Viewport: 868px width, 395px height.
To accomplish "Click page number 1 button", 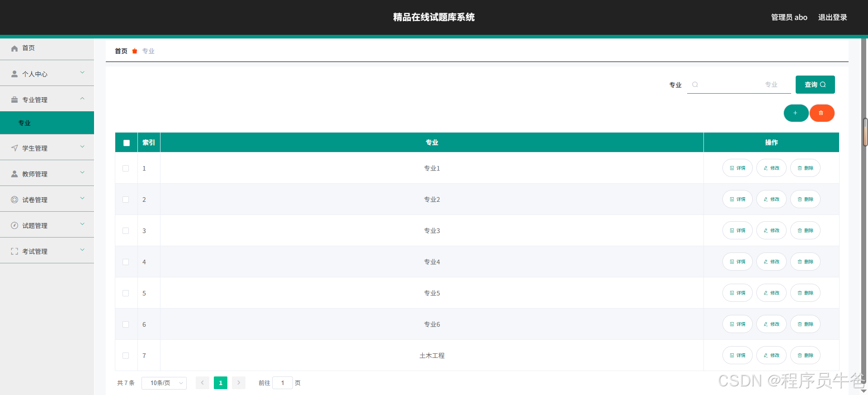I will click(x=221, y=383).
